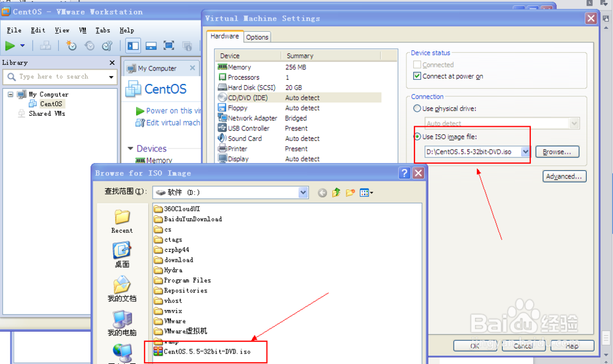
Task: Open the Help menu in VMware Workstation
Action: (127, 30)
